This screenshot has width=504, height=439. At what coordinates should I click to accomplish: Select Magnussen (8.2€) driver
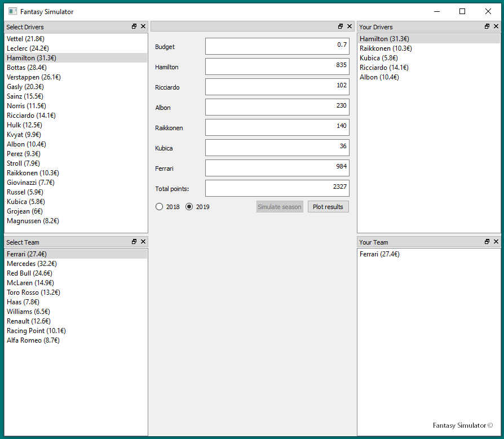pos(76,221)
